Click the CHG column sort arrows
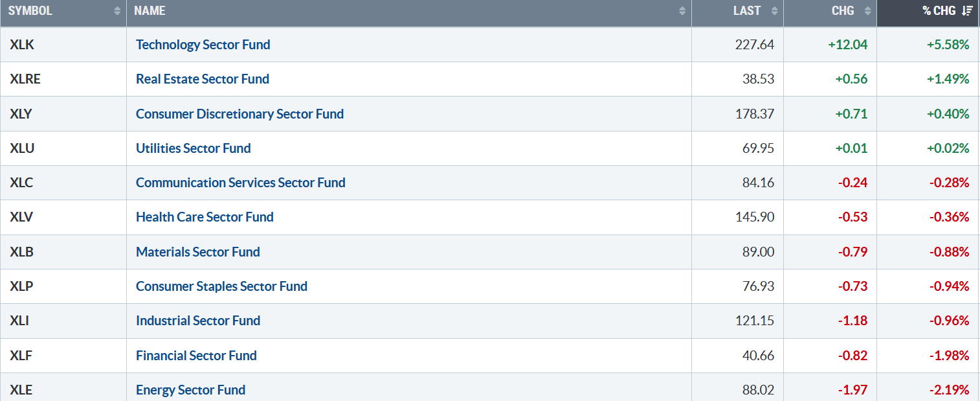The image size is (980, 401). [x=867, y=11]
